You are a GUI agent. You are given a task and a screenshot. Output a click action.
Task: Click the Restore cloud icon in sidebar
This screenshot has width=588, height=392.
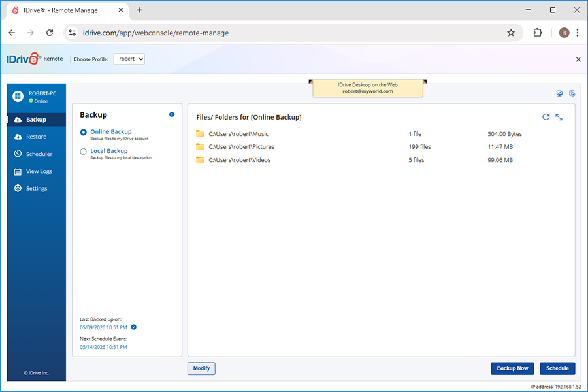(x=18, y=137)
